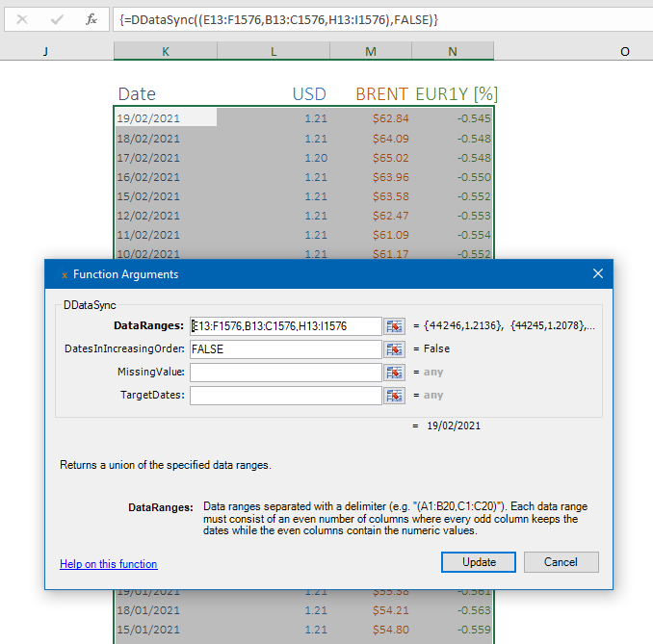Click the Update button
Viewport: 653px width, 644px height.
[x=479, y=562]
